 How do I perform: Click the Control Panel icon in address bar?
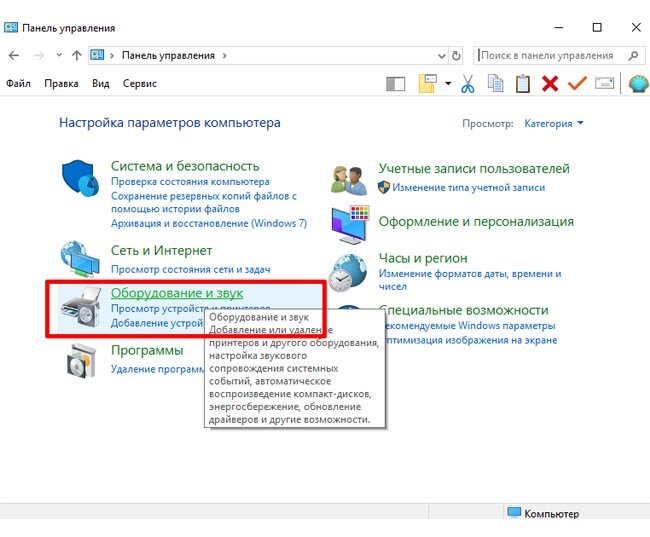[97, 55]
